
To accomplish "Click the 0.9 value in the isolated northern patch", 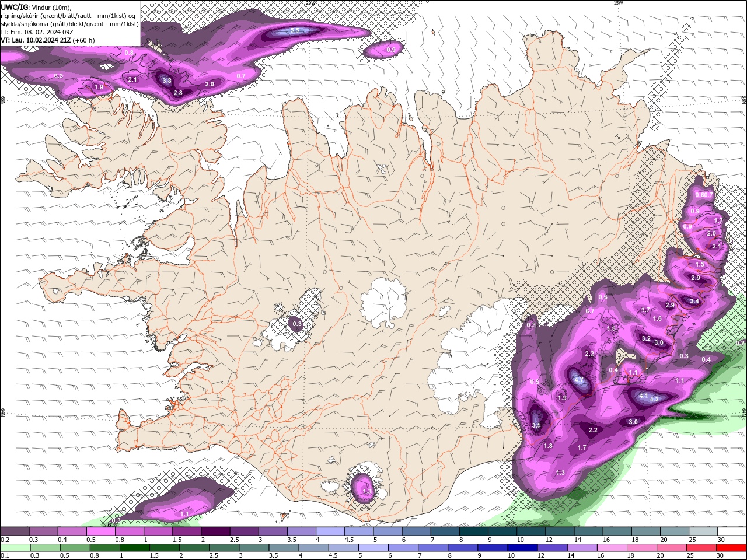I will click(x=391, y=50).
